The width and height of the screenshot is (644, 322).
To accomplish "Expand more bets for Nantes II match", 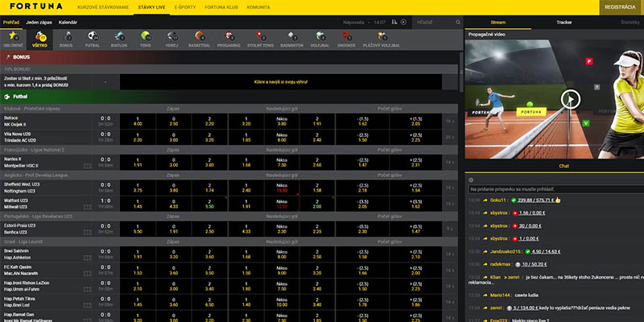I will tap(450, 163).
